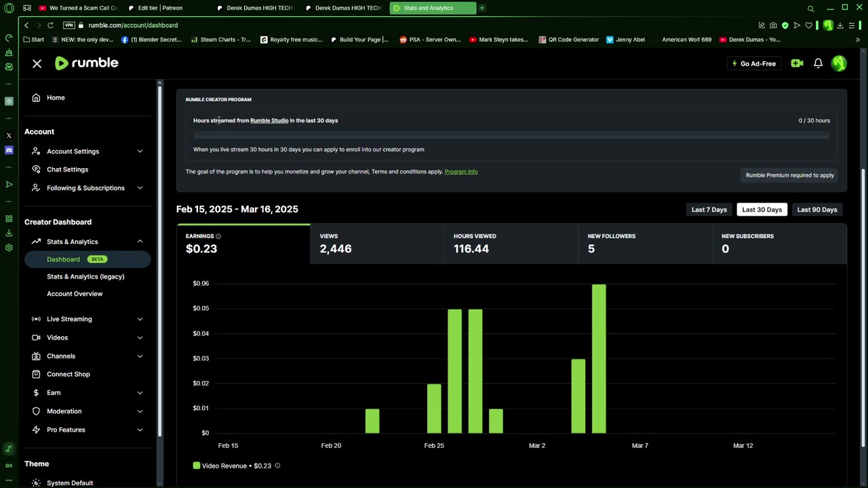Click the tallest Mar 5 earnings bar

pyautogui.click(x=599, y=359)
